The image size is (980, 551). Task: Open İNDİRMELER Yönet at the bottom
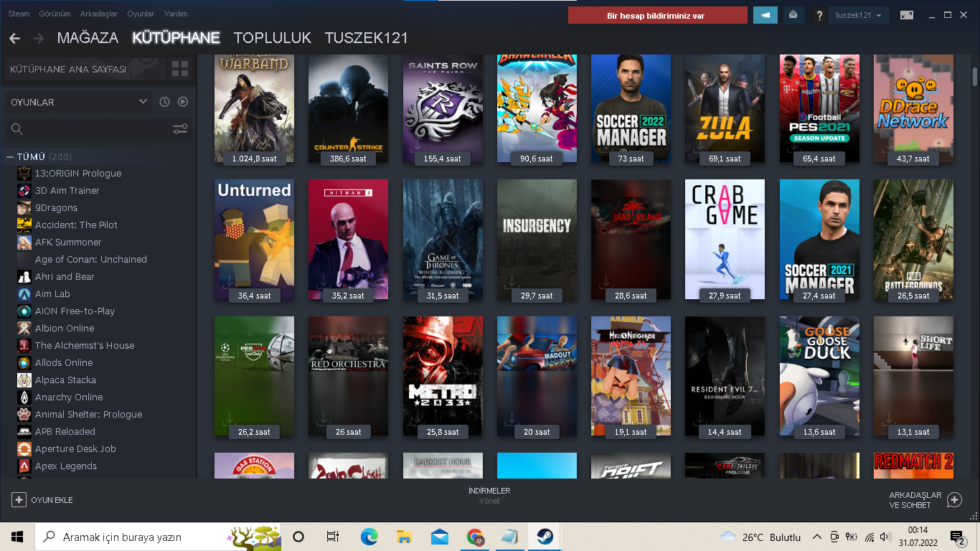[489, 496]
